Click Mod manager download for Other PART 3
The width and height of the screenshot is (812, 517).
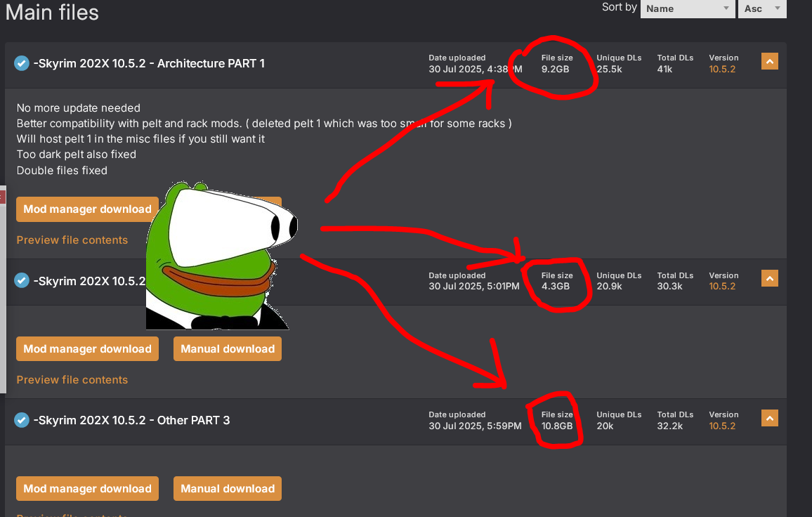tap(87, 488)
